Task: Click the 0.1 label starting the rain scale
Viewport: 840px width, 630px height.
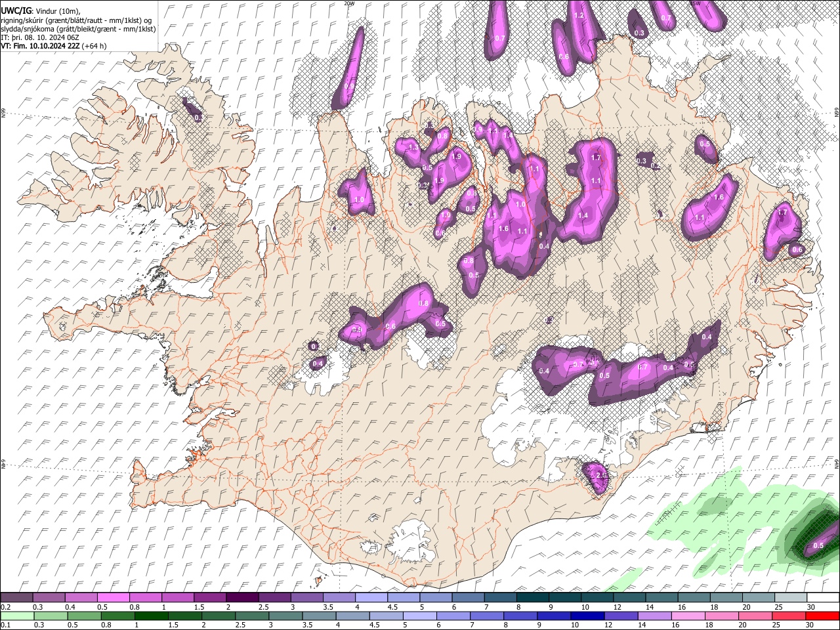Action: [5, 625]
